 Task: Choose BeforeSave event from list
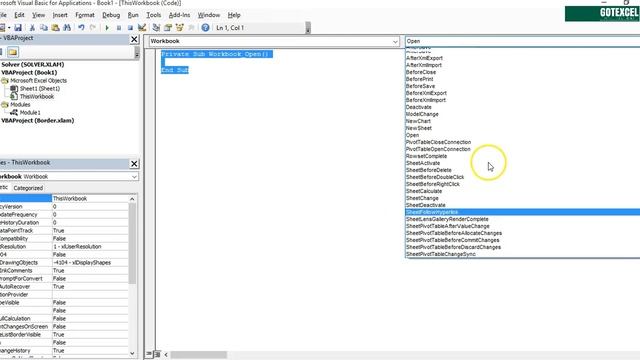click(x=420, y=86)
